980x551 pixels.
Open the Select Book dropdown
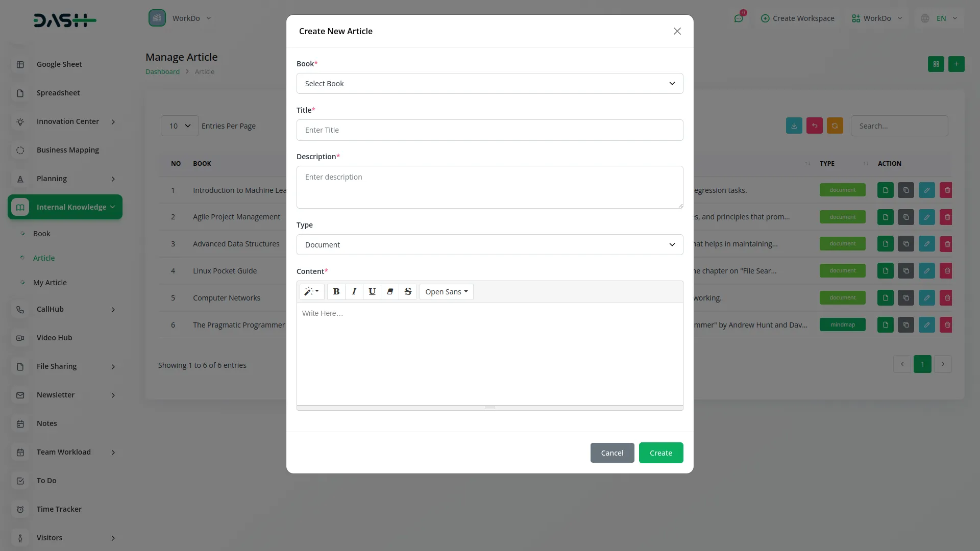(489, 83)
